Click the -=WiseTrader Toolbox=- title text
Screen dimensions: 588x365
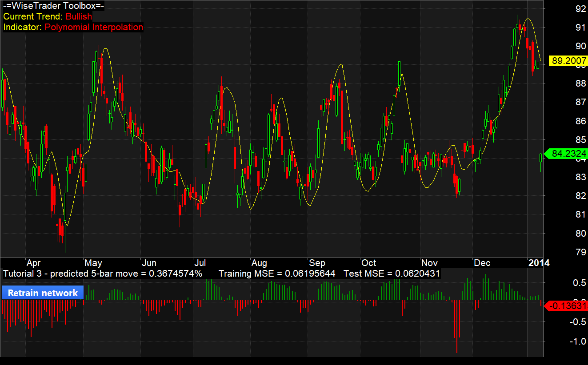coord(54,6)
